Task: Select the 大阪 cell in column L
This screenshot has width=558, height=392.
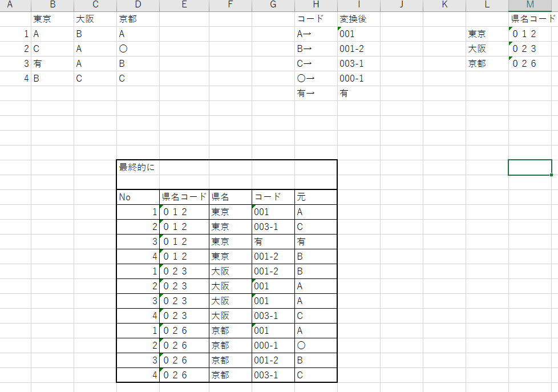Action: tap(487, 49)
